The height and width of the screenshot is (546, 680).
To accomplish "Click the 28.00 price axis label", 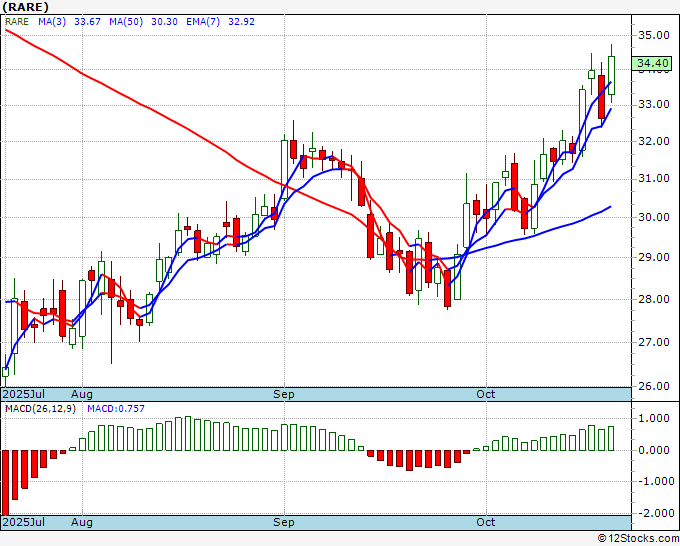I will coord(654,299).
